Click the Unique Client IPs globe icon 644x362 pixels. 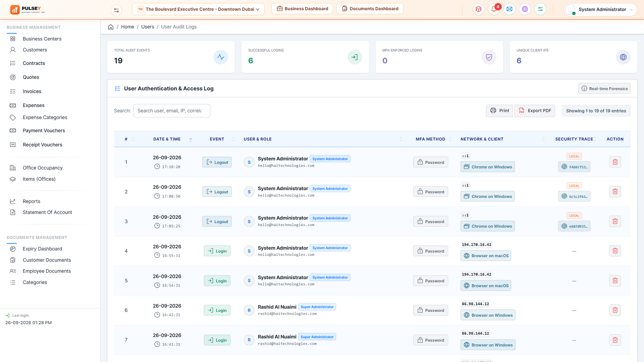[623, 57]
